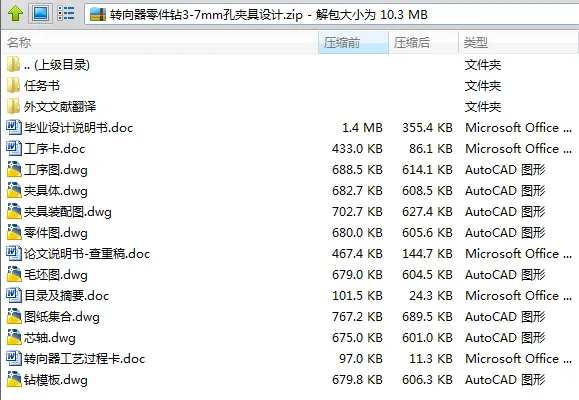
Task: Select file name 毕业设计说明书.doc
Action: 79,128
